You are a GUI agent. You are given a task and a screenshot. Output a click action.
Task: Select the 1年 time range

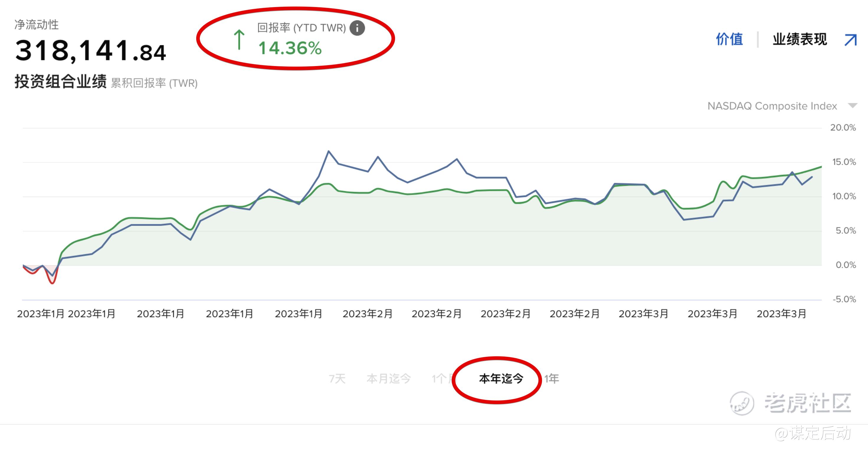[552, 379]
